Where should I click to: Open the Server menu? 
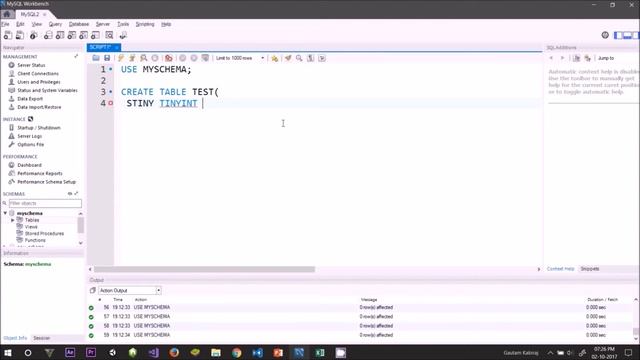click(103, 24)
